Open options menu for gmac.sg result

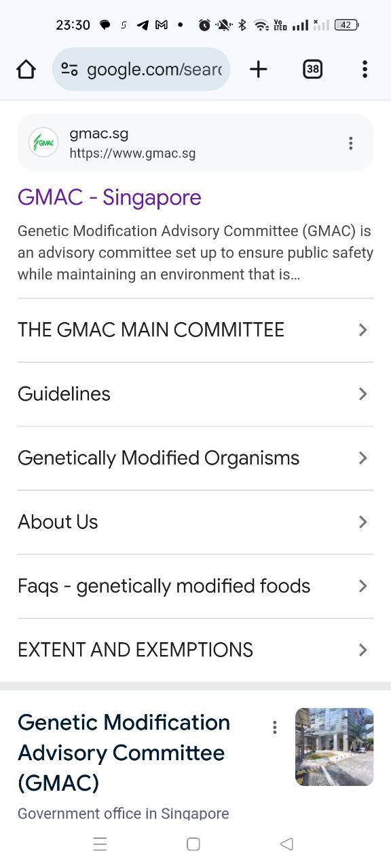tap(350, 143)
